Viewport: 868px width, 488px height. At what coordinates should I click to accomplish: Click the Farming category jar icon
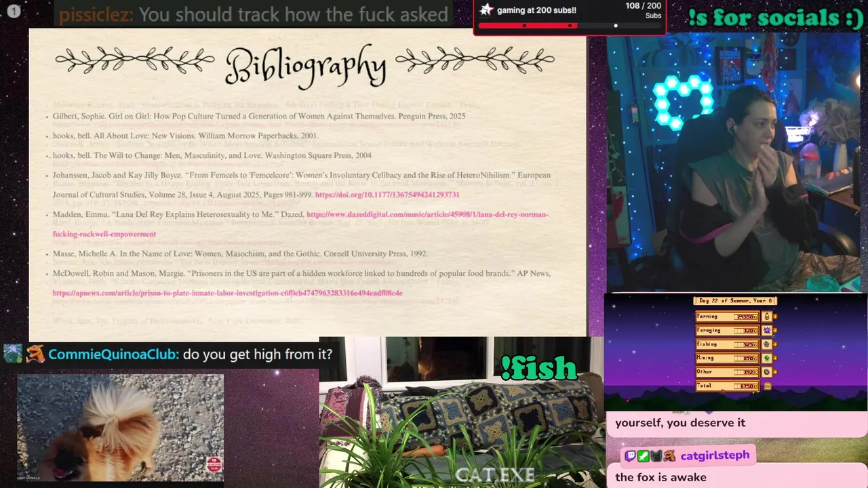767,317
